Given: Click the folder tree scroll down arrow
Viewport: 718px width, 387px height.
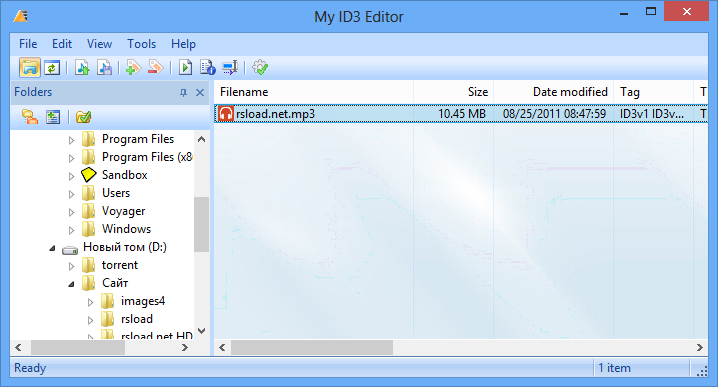Looking at the screenshot, I should pyautogui.click(x=201, y=330).
